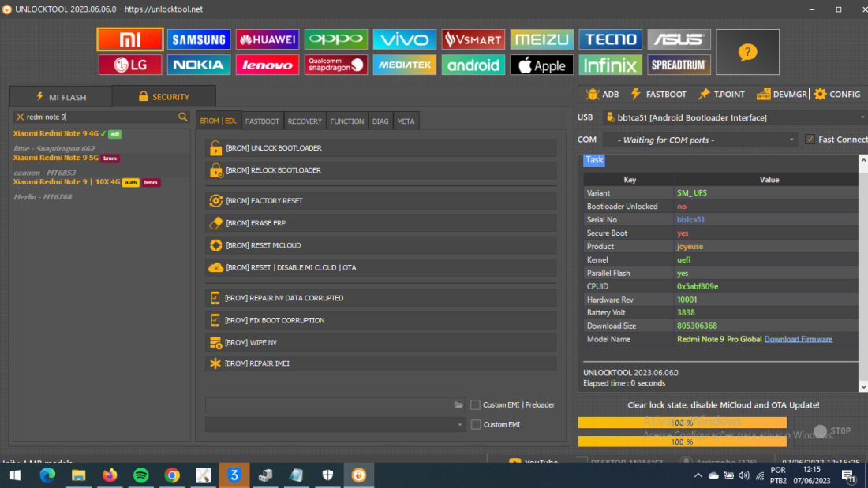Click the question mark help icon
868x488 pixels.
[x=747, y=52]
